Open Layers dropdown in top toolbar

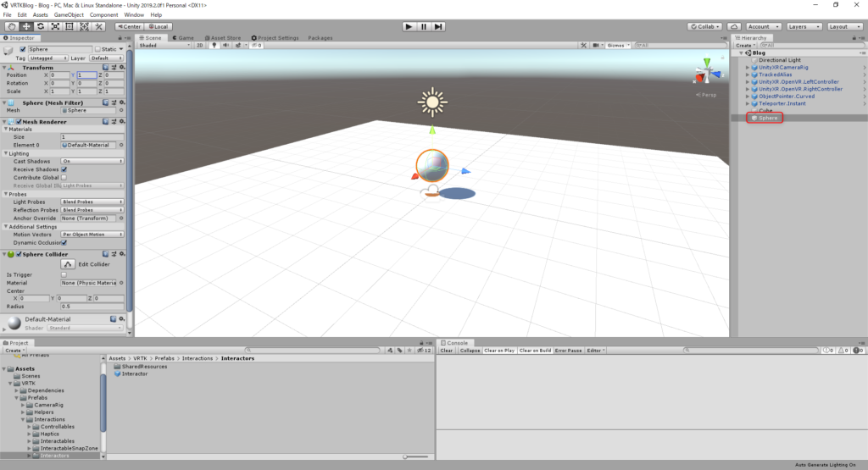[804, 26]
